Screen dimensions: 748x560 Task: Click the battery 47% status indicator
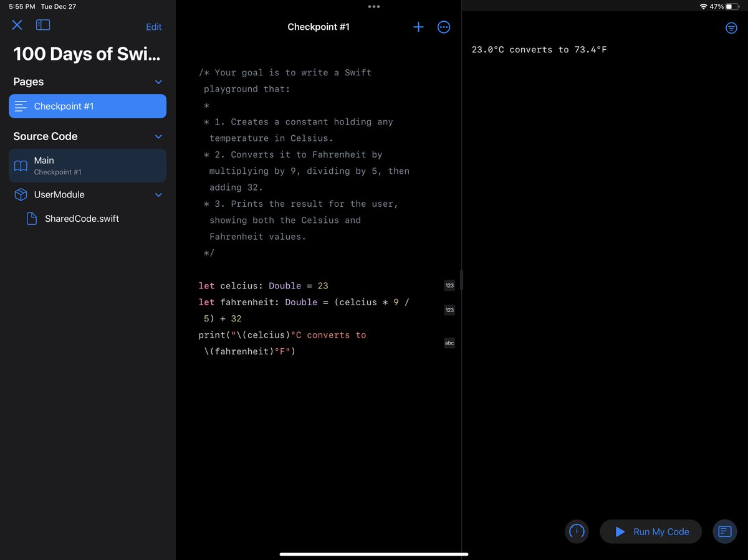[725, 6]
